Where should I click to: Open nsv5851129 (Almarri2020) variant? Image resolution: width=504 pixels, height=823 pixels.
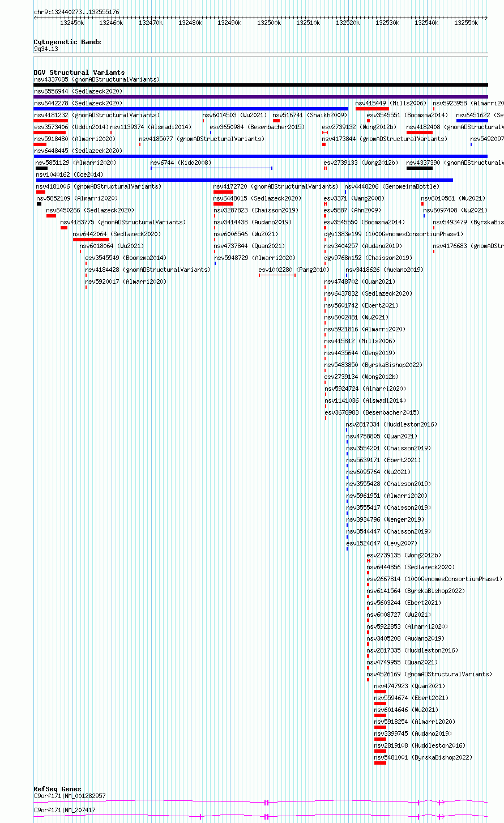76,163
